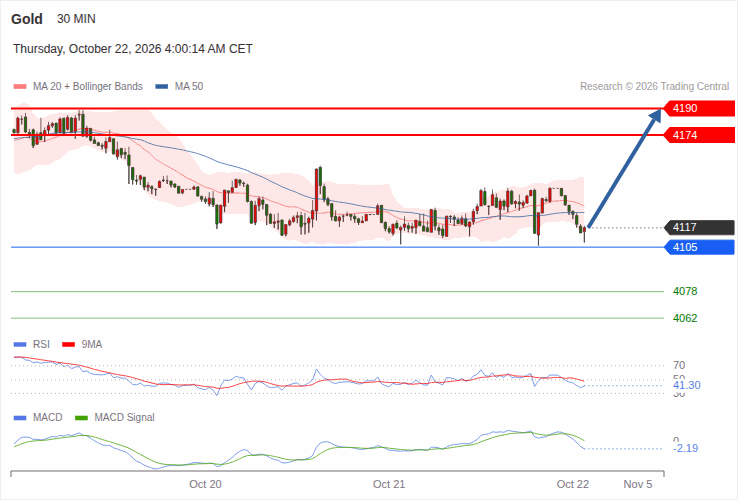Click the Thursday, October 22, 2026 timestamp
738x500 pixels.
(133, 49)
